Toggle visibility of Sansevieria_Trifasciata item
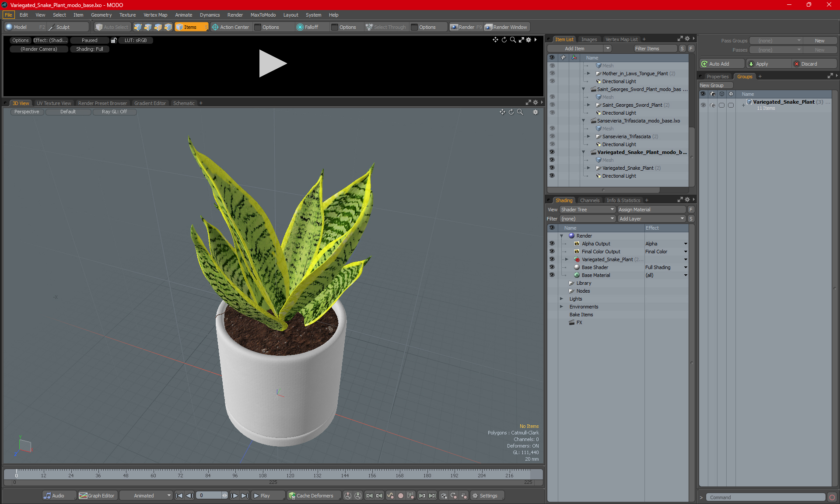840x504 pixels. click(552, 136)
